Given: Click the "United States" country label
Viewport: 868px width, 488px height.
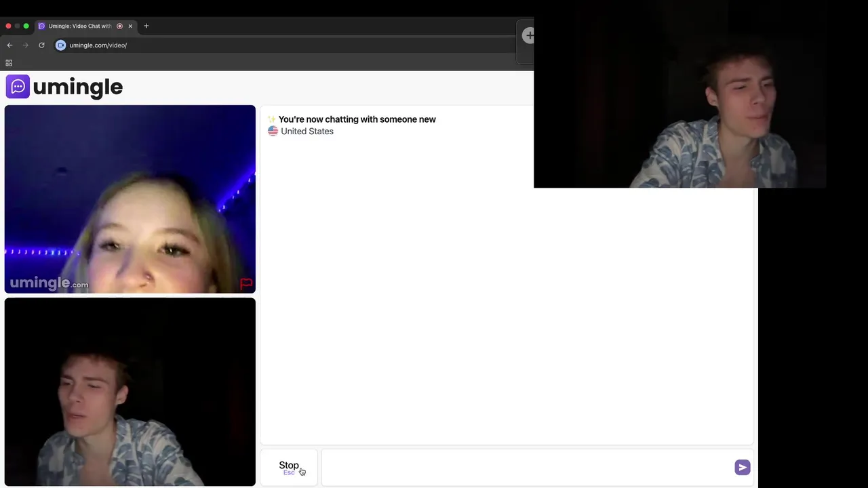Looking at the screenshot, I should pyautogui.click(x=307, y=131).
